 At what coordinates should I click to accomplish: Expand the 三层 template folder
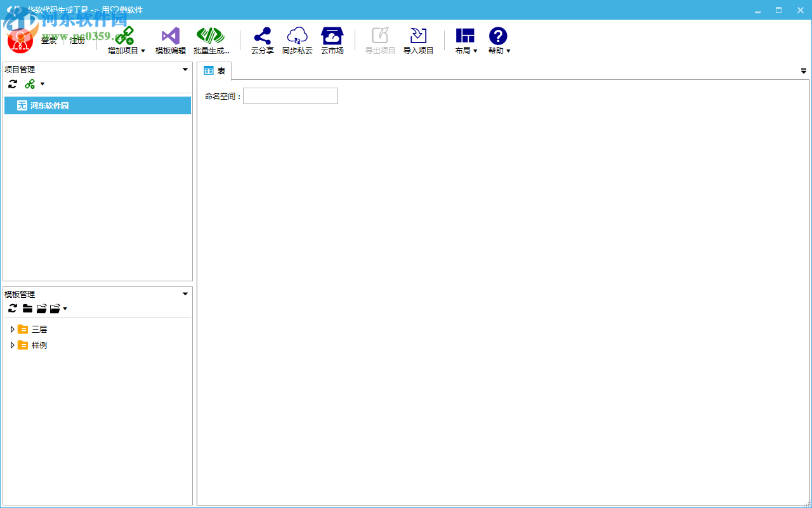pos(12,329)
